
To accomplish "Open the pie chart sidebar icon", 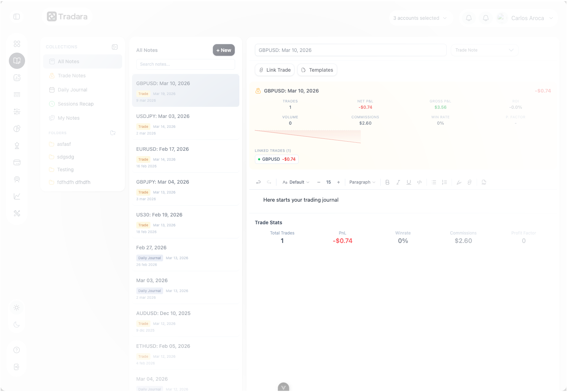I will coord(17,129).
